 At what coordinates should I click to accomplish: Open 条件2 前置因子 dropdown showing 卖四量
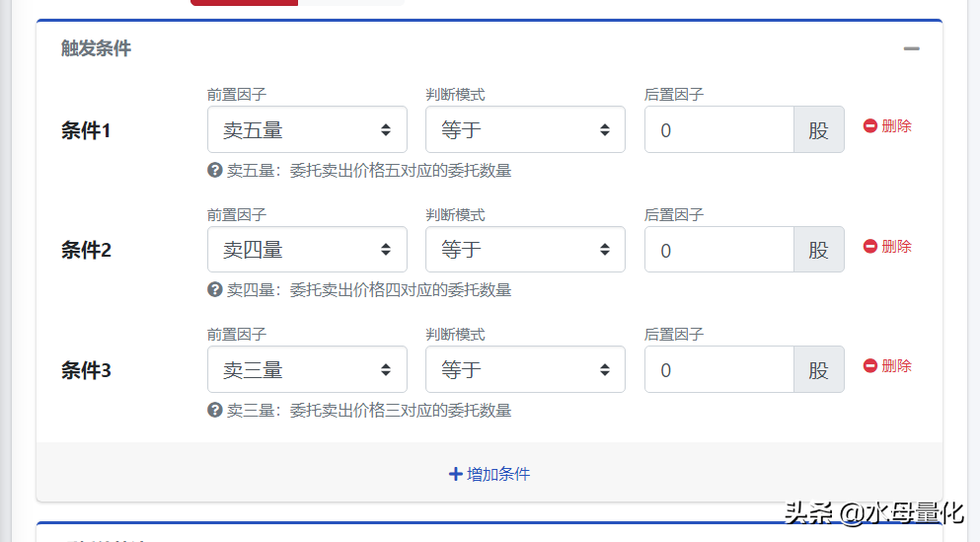point(307,250)
